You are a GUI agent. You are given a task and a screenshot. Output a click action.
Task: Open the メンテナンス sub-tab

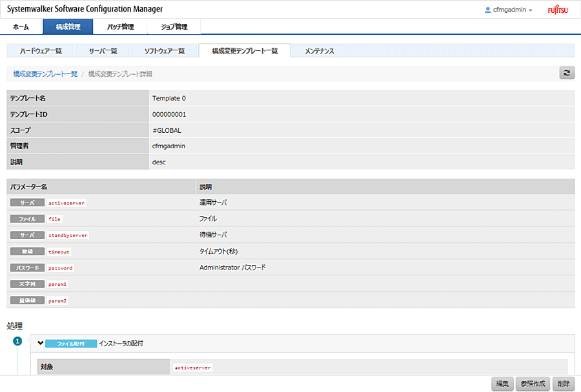click(319, 51)
